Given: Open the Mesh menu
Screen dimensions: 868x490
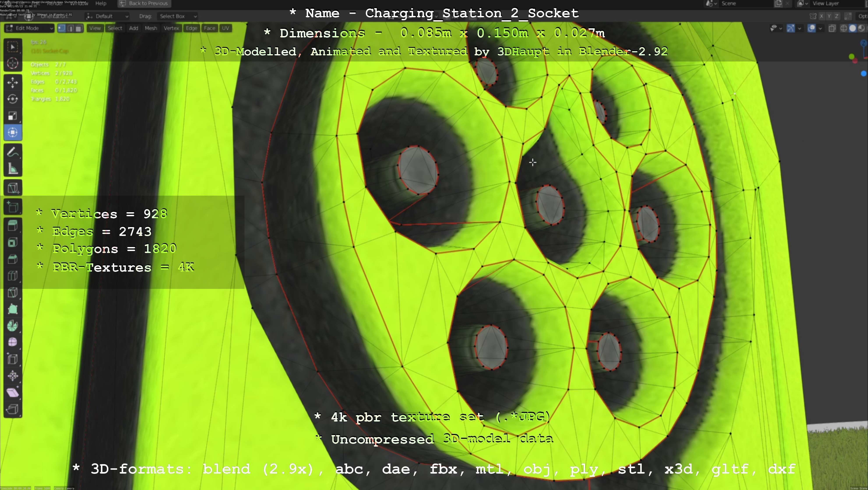Looking at the screenshot, I should pos(151,28).
